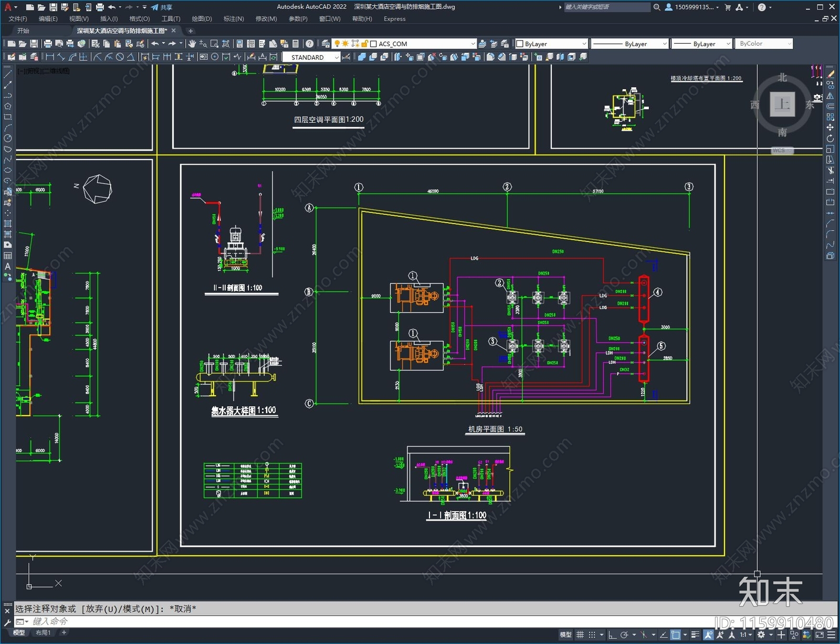Viewport: 840px width, 644px height.
Task: Select the Erase modify tool
Action: pyautogui.click(x=830, y=75)
